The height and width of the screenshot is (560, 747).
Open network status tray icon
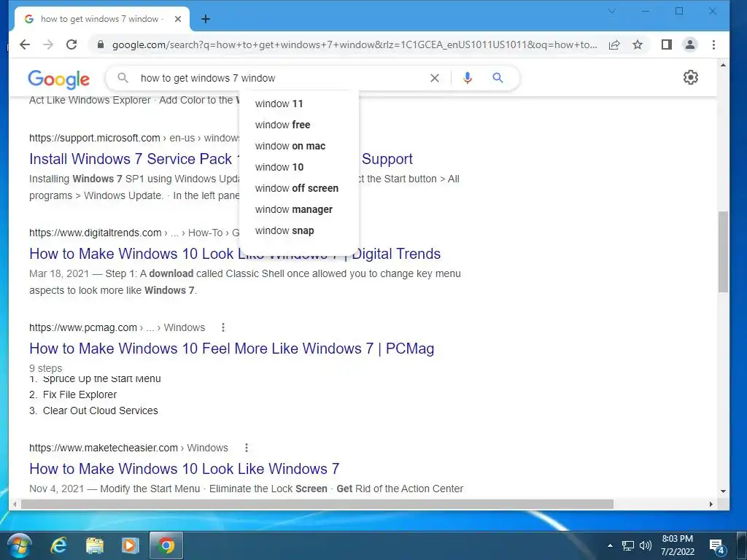point(628,545)
